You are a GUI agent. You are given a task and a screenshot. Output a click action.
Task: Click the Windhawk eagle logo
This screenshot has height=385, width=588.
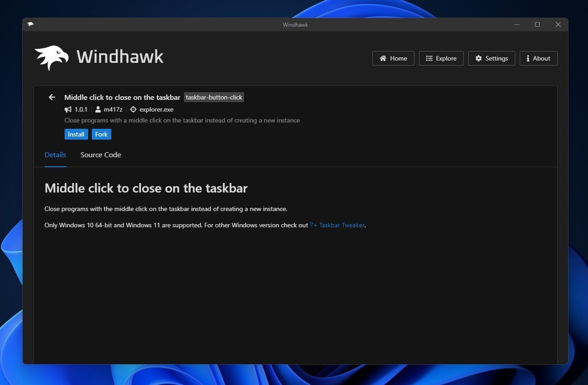click(x=51, y=57)
